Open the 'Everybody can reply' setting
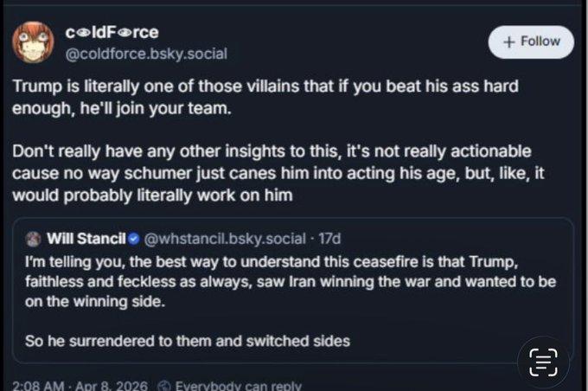The image size is (588, 391). tap(238, 385)
